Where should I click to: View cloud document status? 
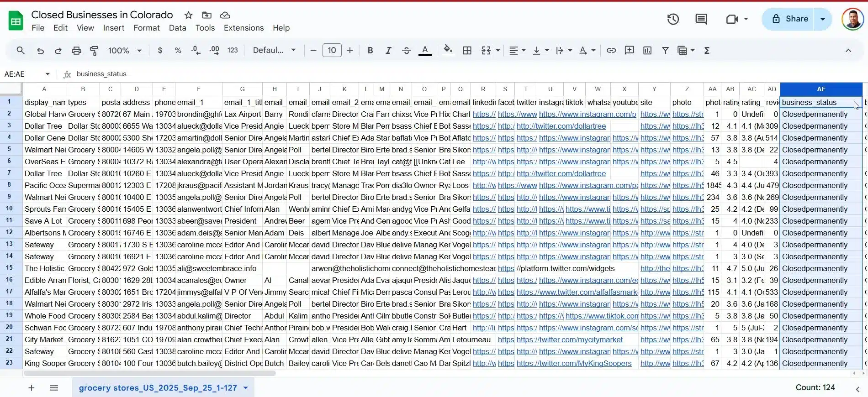click(225, 15)
